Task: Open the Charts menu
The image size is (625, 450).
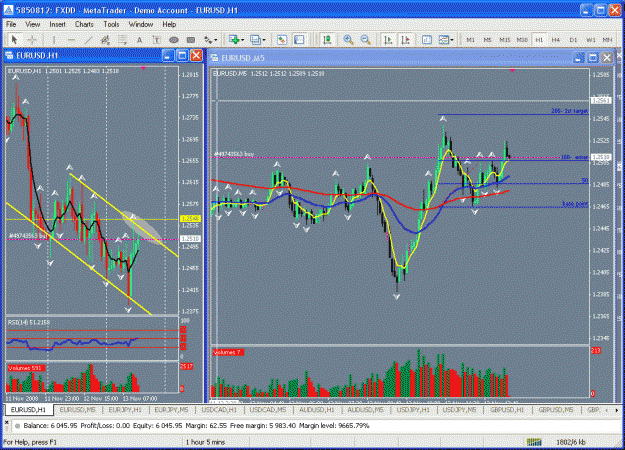Action: pos(84,24)
